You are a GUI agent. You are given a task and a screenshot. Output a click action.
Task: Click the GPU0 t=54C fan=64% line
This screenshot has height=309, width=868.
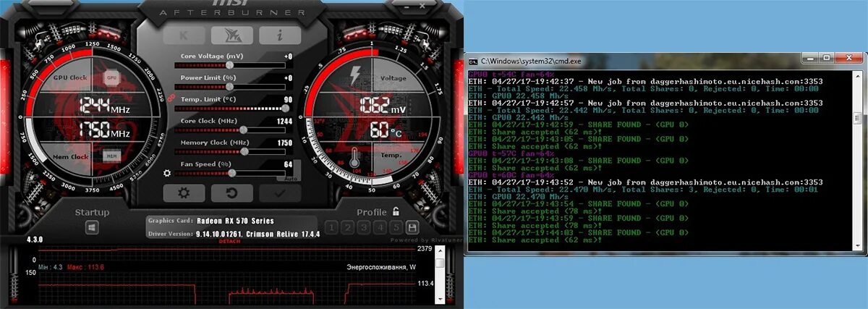(x=511, y=74)
